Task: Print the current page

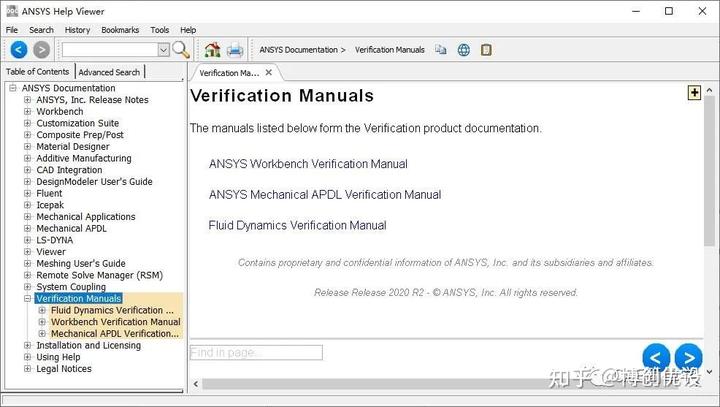Action: (235, 50)
